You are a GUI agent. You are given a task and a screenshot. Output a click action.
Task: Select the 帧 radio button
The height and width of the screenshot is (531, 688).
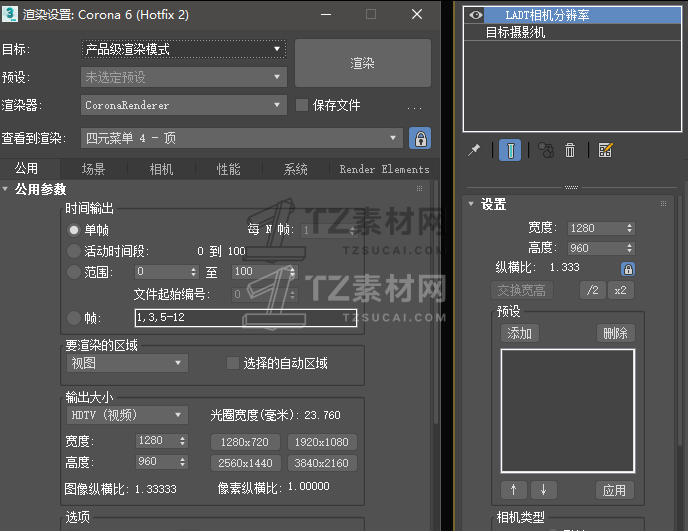tap(74, 318)
